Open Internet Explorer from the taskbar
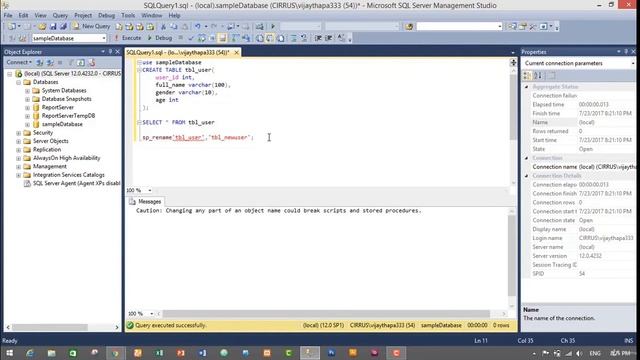This screenshot has width=640, height=360. click(30, 353)
